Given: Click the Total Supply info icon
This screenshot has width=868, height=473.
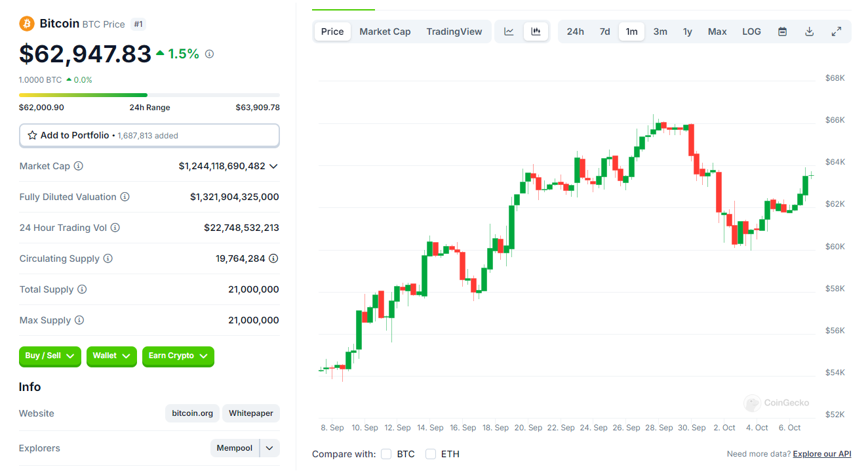Looking at the screenshot, I should (81, 289).
